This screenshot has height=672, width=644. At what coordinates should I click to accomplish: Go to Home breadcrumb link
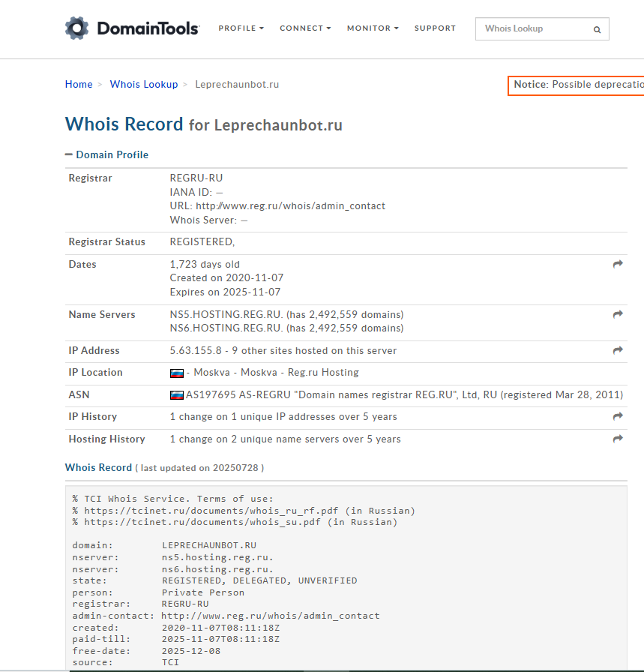tap(79, 85)
